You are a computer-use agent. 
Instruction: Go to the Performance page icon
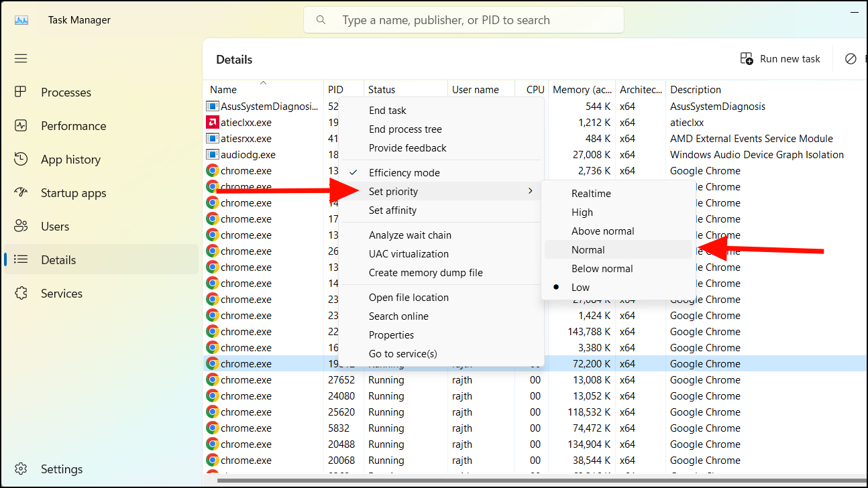(x=21, y=126)
